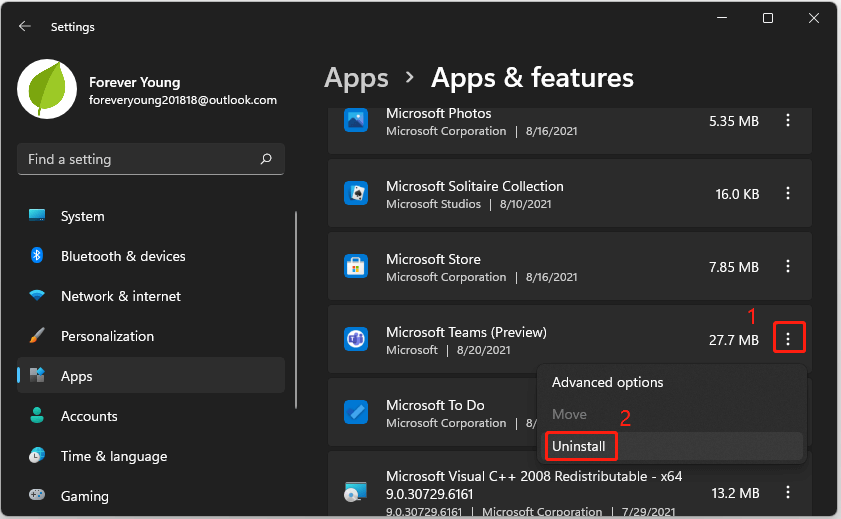Image resolution: width=841 pixels, height=519 pixels.
Task: Open more options for Microsoft Photos
Action: pos(787,120)
